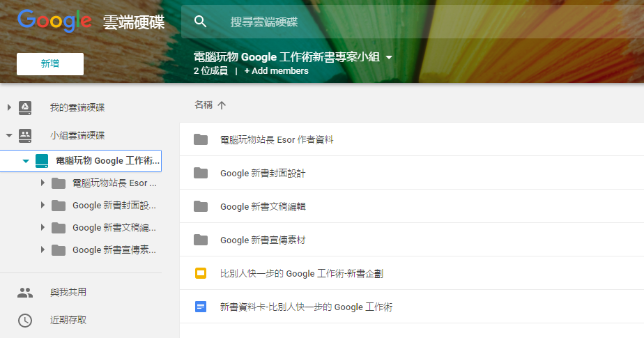Open 與我共用 shared with me
The image size is (644, 338).
click(x=68, y=292)
